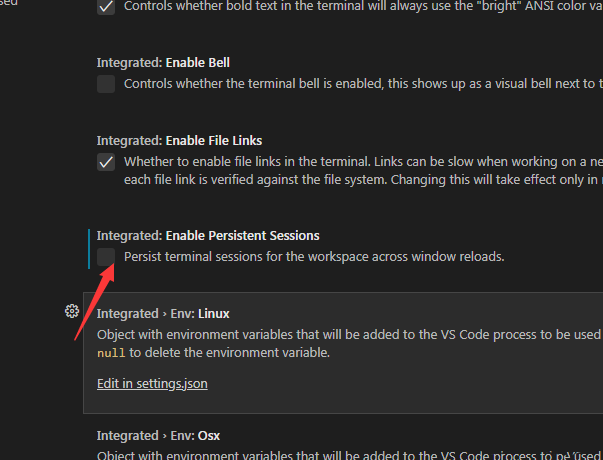
Task: Select the Integrated: Enable Bell setting title
Action: 163,62
